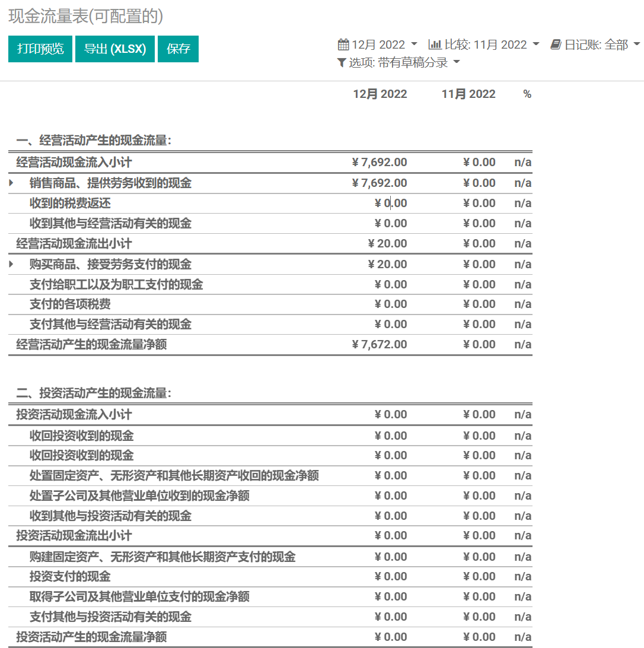Screen dimensions: 644x648
Task: Click the 12月 2022 column header
Action: point(380,94)
